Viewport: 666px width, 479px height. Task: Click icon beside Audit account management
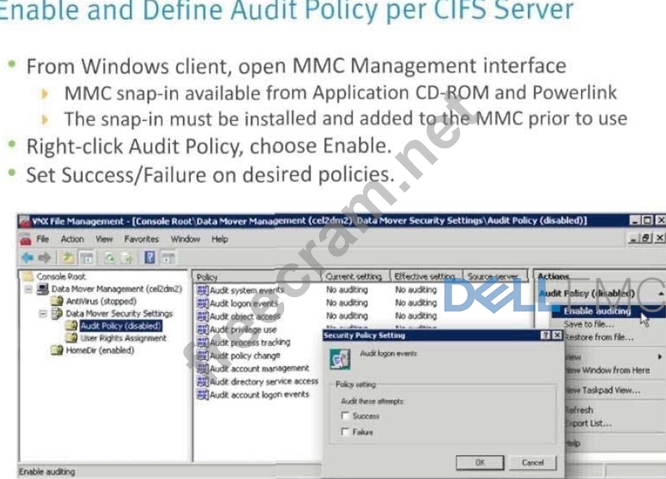coord(202,369)
